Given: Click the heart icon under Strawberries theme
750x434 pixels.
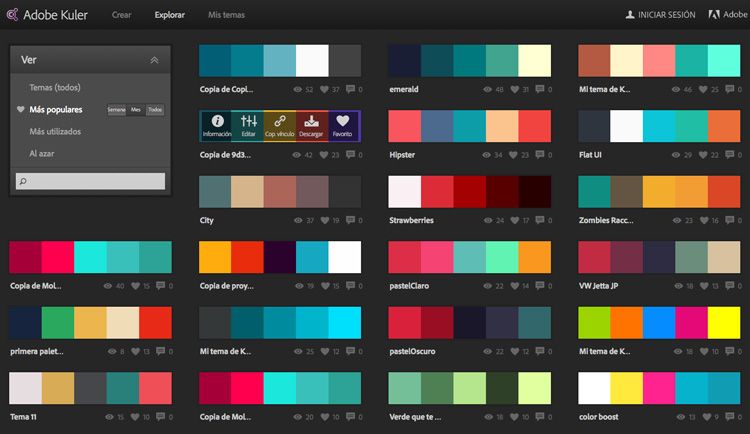Looking at the screenshot, I should 515,220.
